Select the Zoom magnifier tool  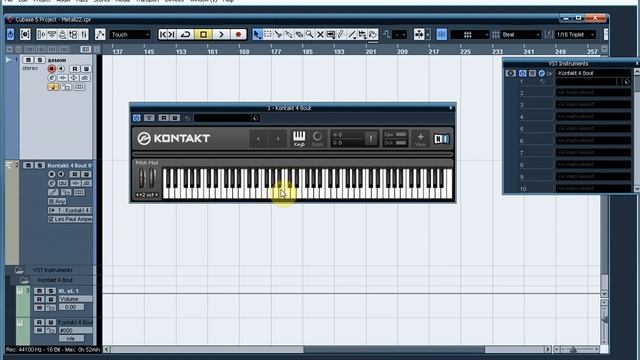click(x=310, y=35)
